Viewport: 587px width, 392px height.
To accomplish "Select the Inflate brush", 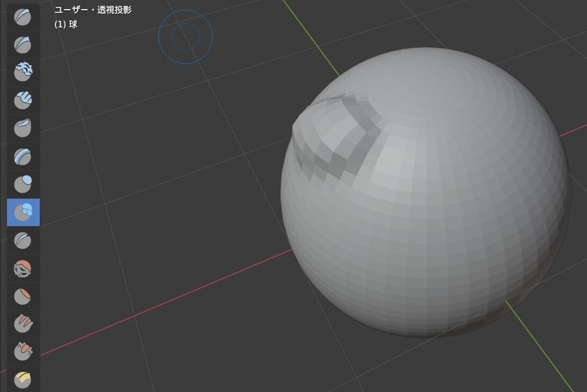I will tap(23, 184).
